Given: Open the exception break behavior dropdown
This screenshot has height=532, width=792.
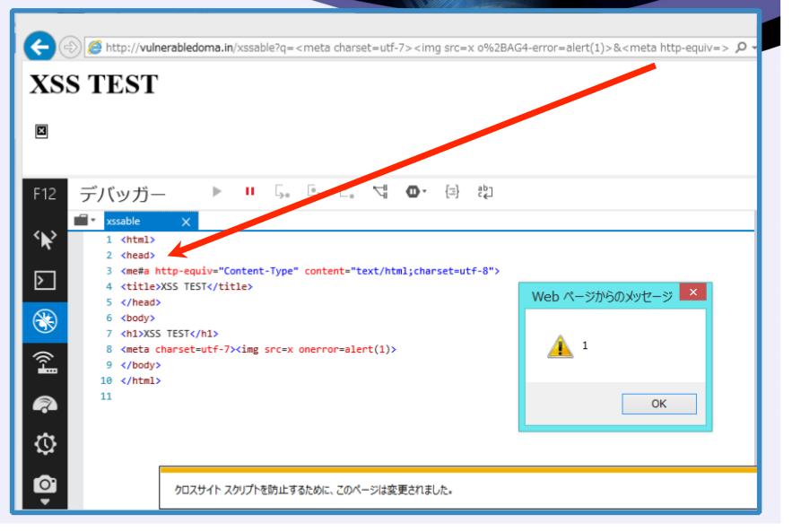Looking at the screenshot, I should tap(416, 192).
